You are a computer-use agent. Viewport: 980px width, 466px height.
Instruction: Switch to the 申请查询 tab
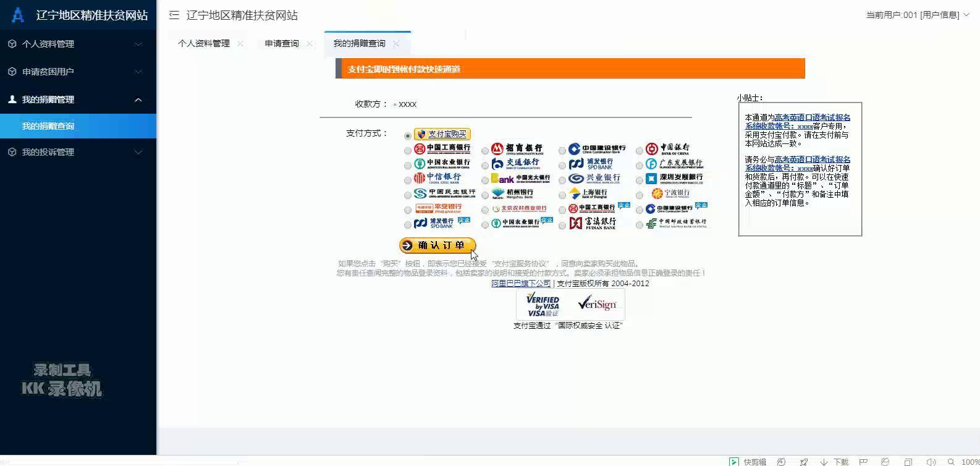[x=282, y=43]
